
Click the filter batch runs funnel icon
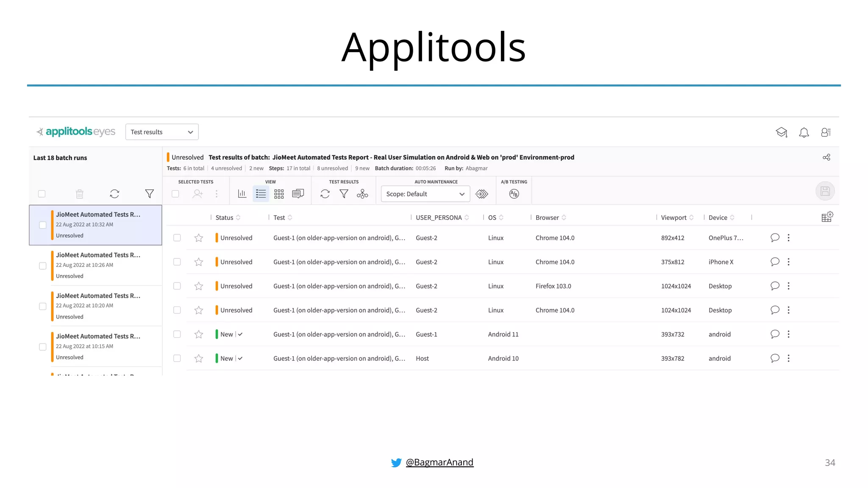[x=149, y=194]
